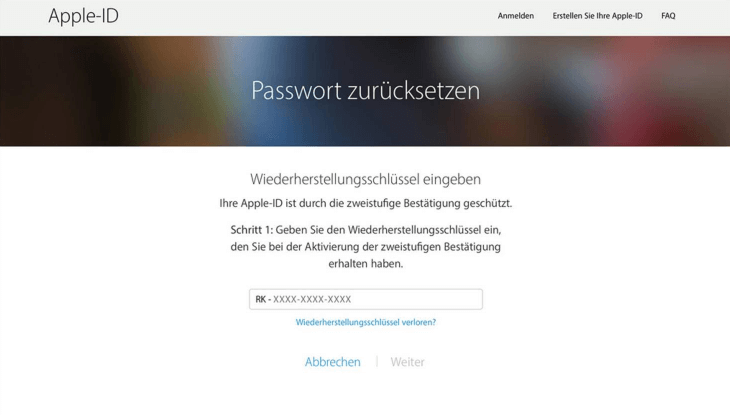Click the Abbrechen button

coord(332,362)
